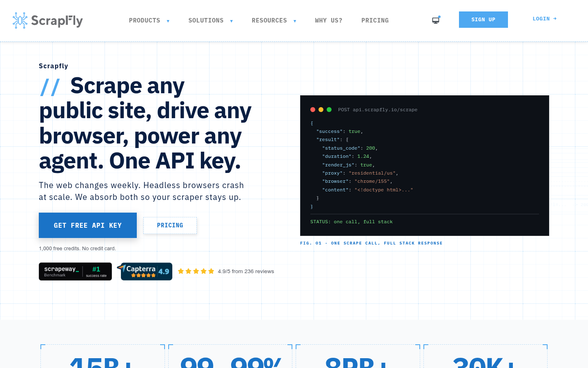Click the '"success": true' line
This screenshot has width=588, height=368.
pyautogui.click(x=340, y=131)
